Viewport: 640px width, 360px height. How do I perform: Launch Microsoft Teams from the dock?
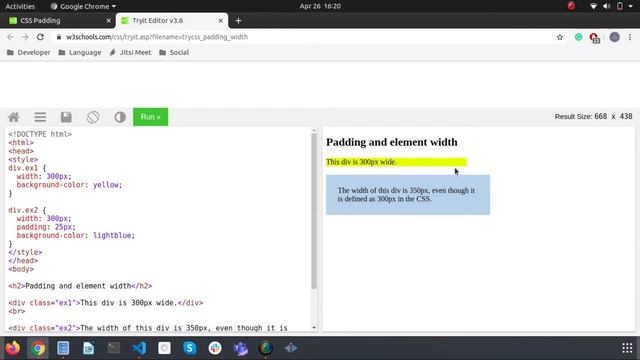click(x=240, y=348)
